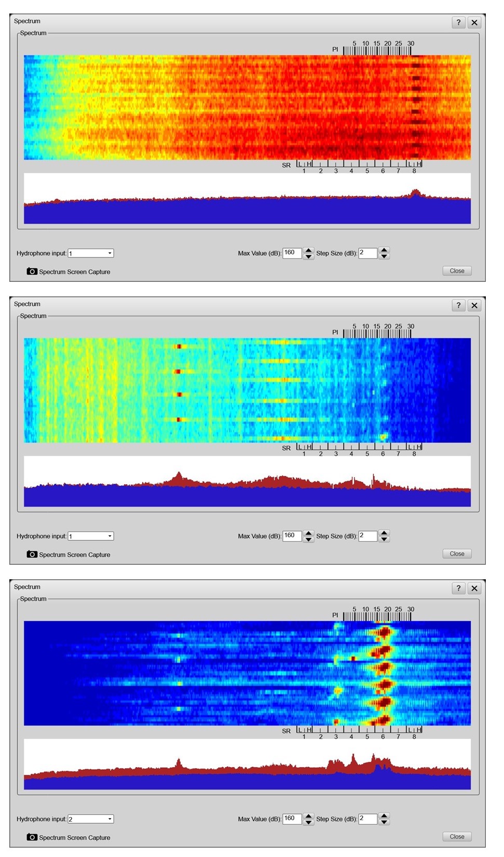Screen dimensions: 504x857
Task: Click the camera icon in the top Spectrum window
Action: point(32,271)
